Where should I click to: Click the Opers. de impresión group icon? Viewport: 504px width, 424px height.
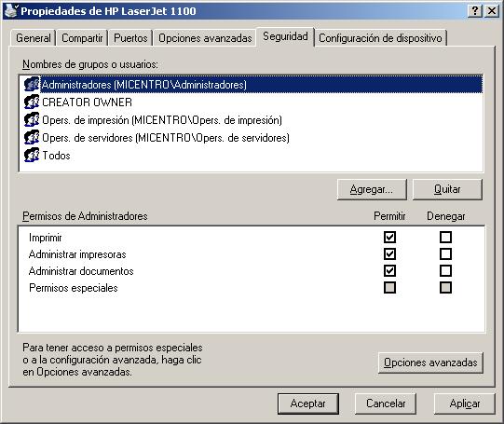coord(32,119)
